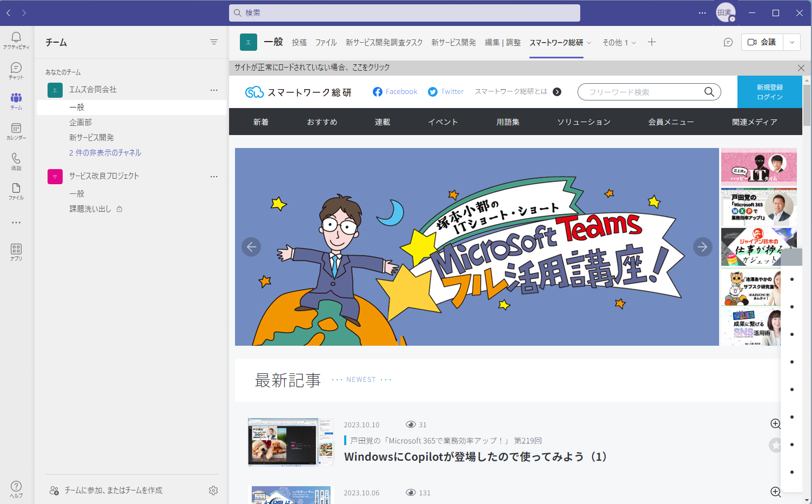Start a meeting with 会議 button
This screenshot has height=504, width=812.
[762, 42]
